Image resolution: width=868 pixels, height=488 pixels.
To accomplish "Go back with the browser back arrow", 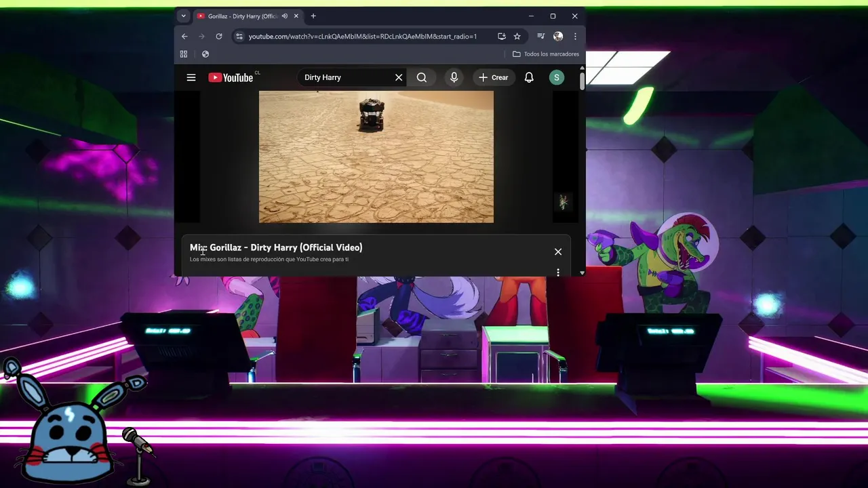I will coord(184,36).
